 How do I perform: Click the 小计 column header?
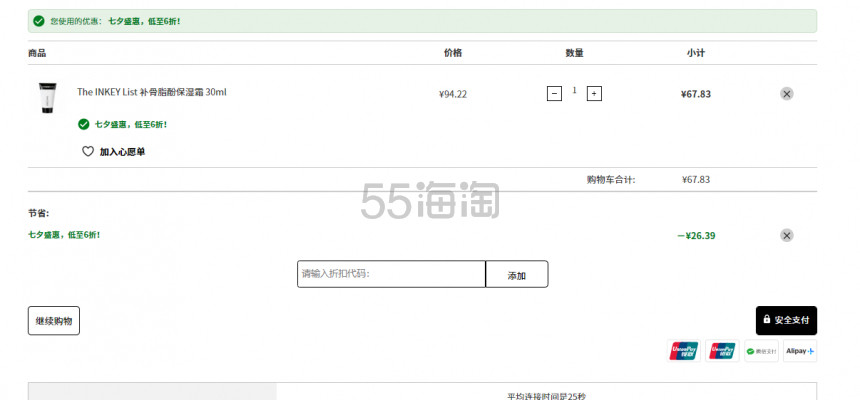click(695, 53)
